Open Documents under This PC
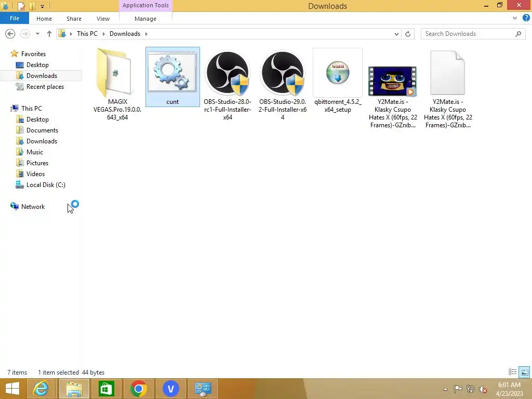Viewport: 532px width, 399px height. pos(42,130)
